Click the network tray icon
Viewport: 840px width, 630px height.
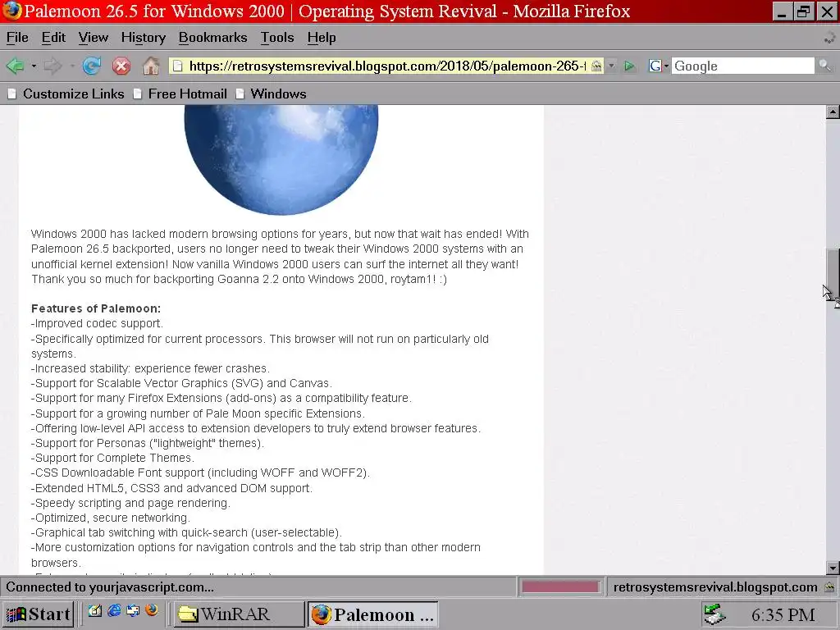coord(714,614)
